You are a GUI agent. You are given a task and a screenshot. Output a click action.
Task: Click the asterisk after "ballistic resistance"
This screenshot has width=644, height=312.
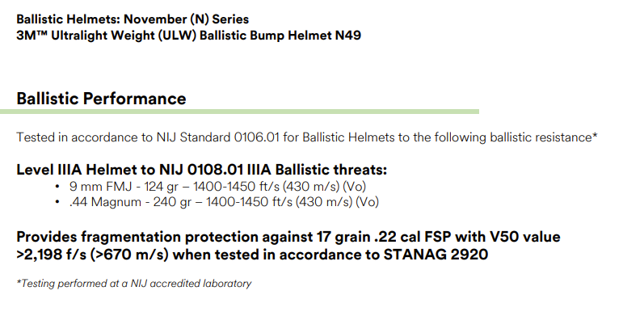[x=595, y=136]
